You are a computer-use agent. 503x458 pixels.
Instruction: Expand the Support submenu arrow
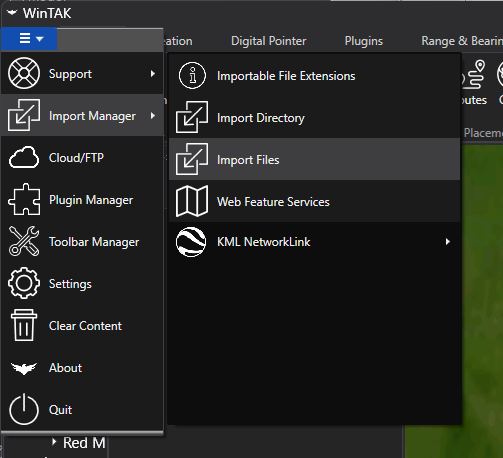153,73
